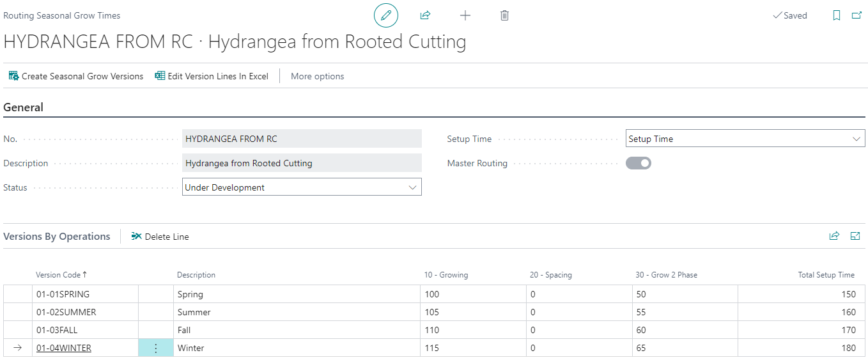The width and height of the screenshot is (868, 360).
Task: Click the pencil edit icon
Action: pyautogui.click(x=385, y=15)
